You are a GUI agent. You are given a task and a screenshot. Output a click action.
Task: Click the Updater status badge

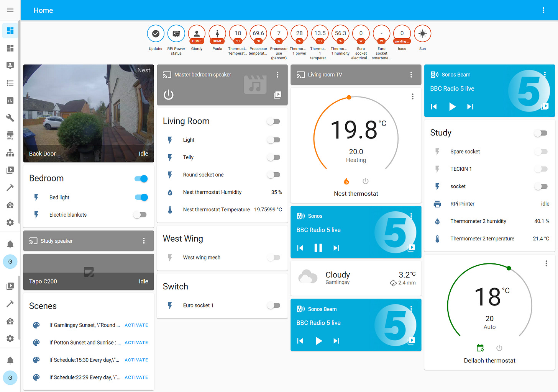click(156, 34)
